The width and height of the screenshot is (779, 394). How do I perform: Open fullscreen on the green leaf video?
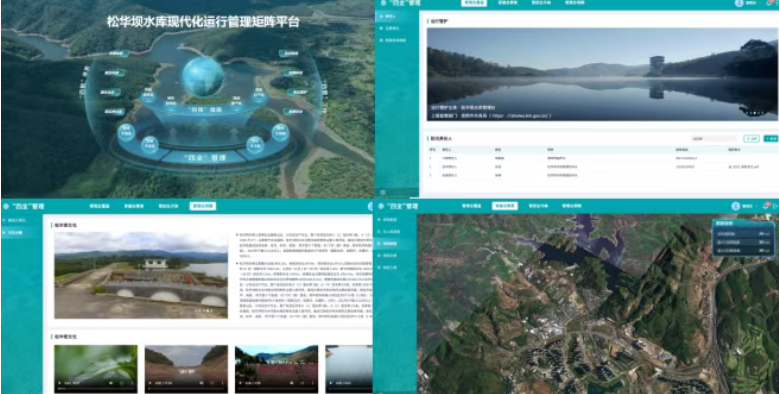pos(122,383)
